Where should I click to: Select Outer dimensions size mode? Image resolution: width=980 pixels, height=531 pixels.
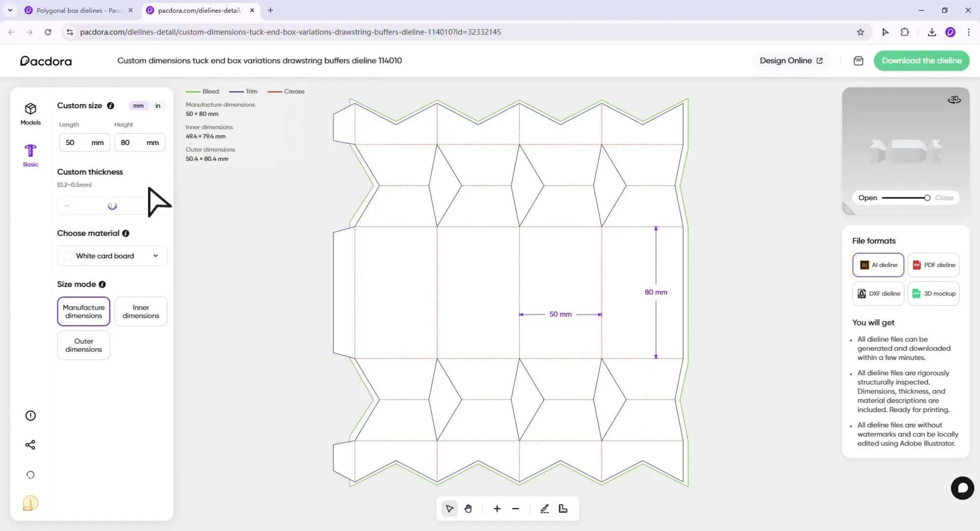(x=83, y=345)
